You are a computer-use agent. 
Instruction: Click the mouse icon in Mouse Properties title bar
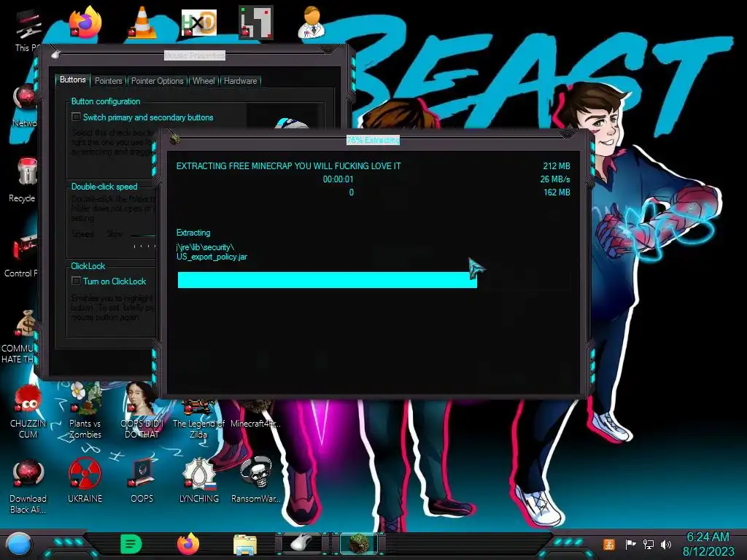pos(55,54)
